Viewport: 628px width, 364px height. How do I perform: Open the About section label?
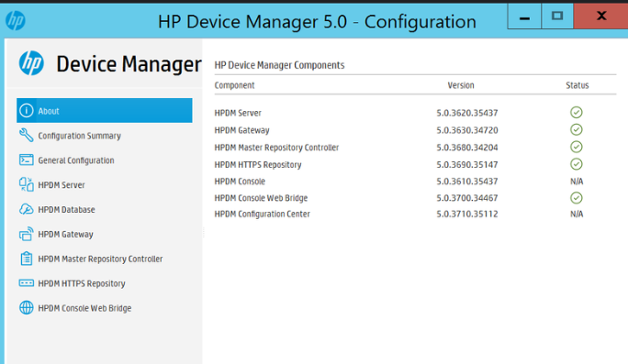tap(49, 111)
